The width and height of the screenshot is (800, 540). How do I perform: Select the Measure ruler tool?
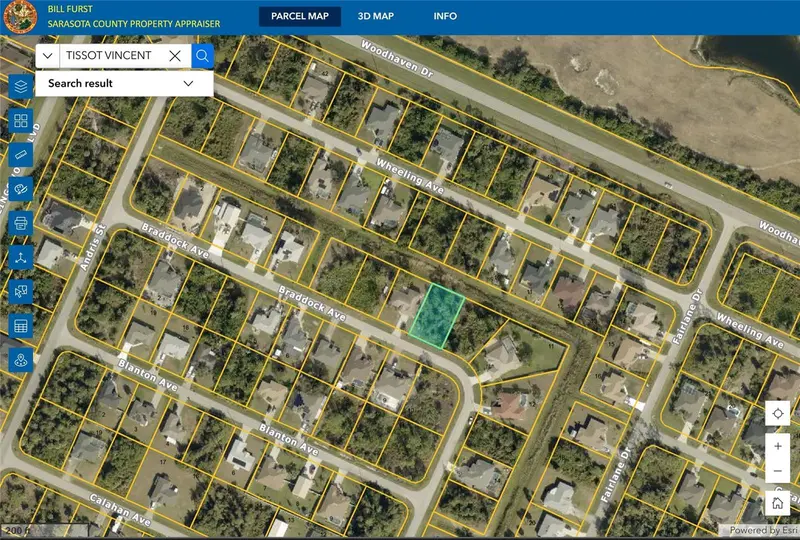[x=21, y=155]
